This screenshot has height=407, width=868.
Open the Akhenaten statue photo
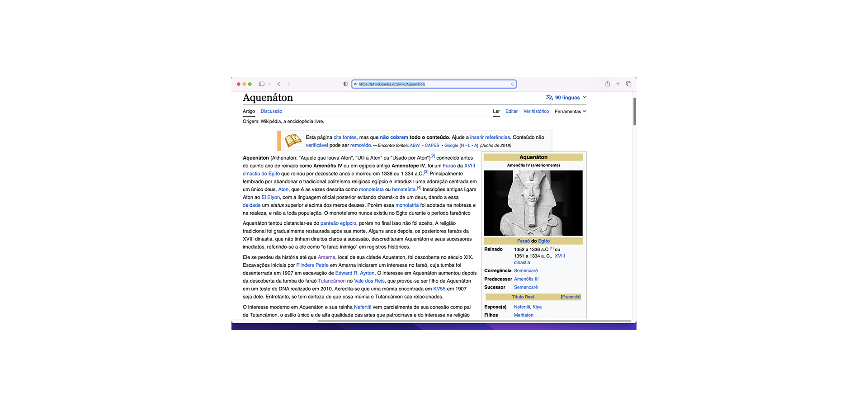click(x=533, y=203)
